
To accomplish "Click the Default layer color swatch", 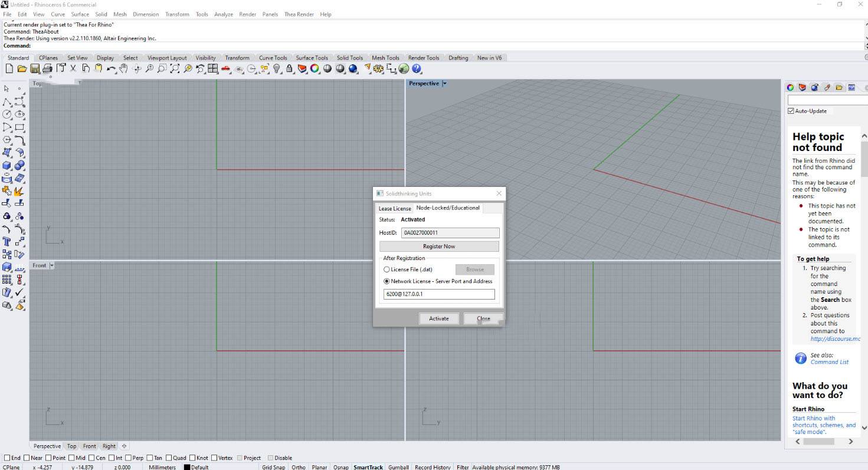I will 186,467.
